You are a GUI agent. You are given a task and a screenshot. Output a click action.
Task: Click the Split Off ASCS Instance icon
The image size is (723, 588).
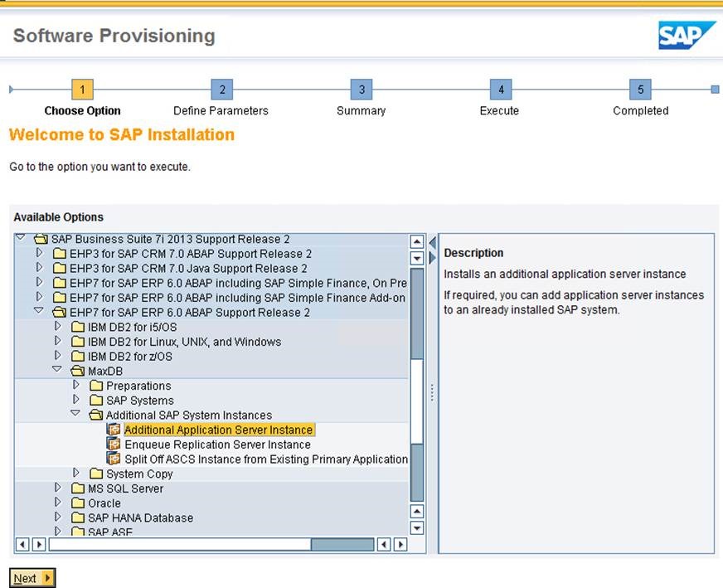coord(114,459)
